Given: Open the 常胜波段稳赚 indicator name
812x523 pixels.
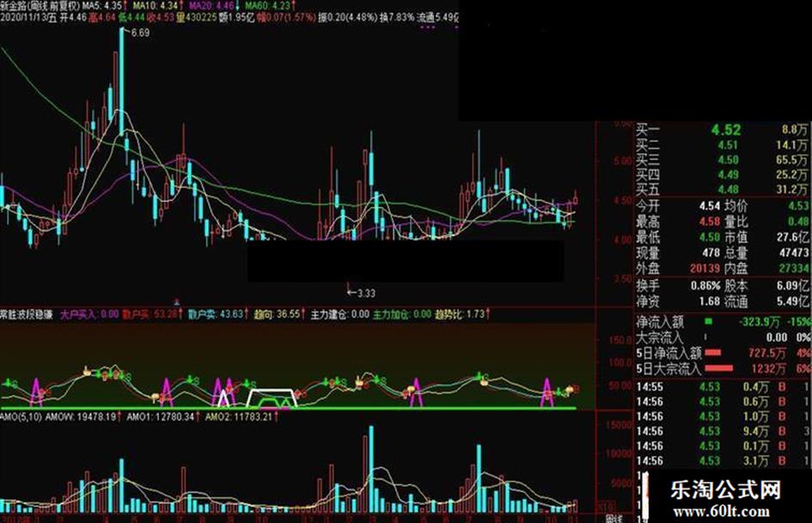Looking at the screenshot, I should (27, 314).
